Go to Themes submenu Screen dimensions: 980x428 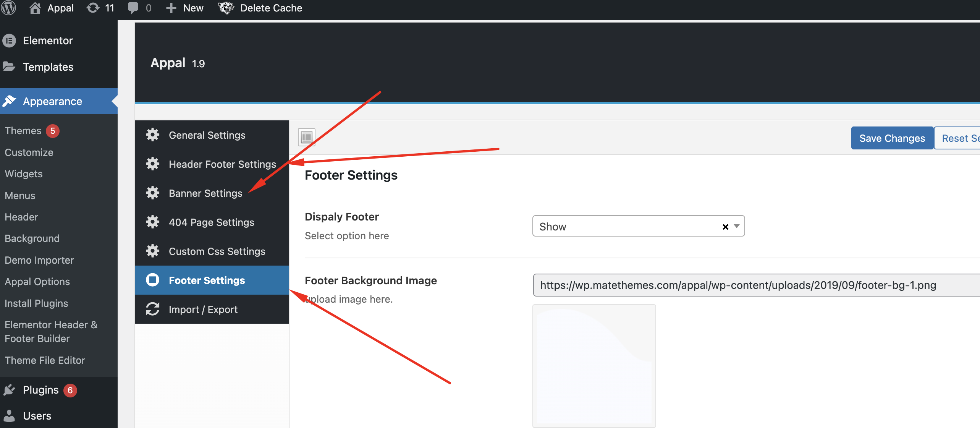(23, 131)
